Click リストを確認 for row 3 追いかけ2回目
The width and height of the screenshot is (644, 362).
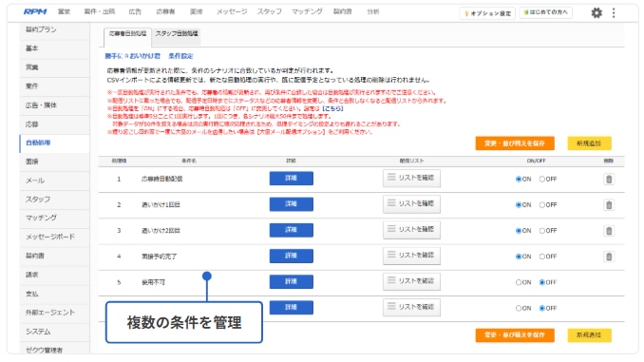coord(411,230)
